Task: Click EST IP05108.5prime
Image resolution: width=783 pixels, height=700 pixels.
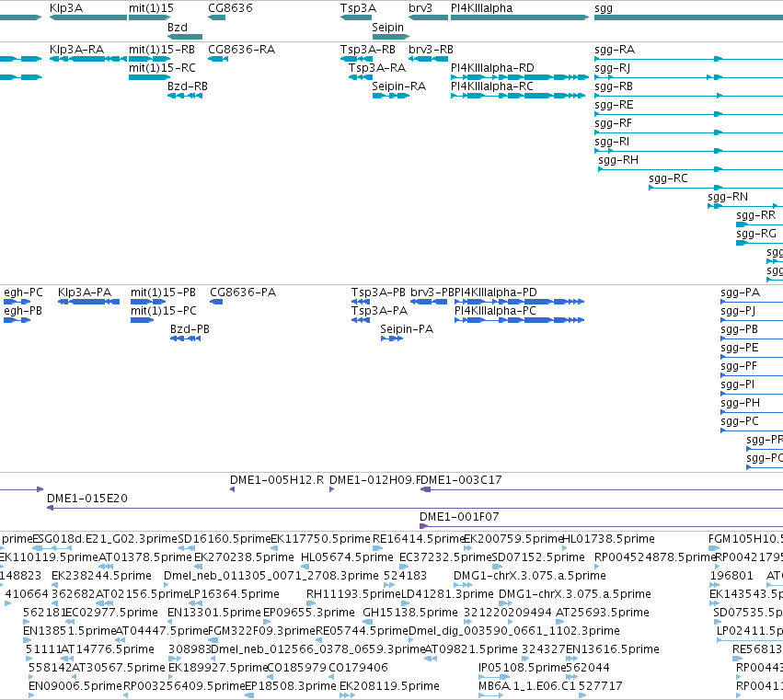Action: pyautogui.click(x=522, y=668)
